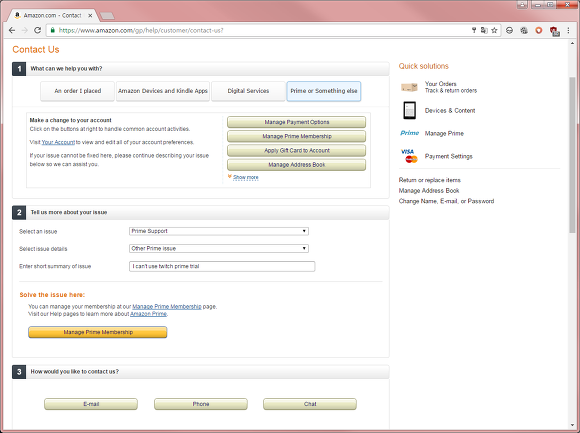Viewport: 580px width, 433px height.
Task: Choose E-mail contact method
Action: click(91, 404)
